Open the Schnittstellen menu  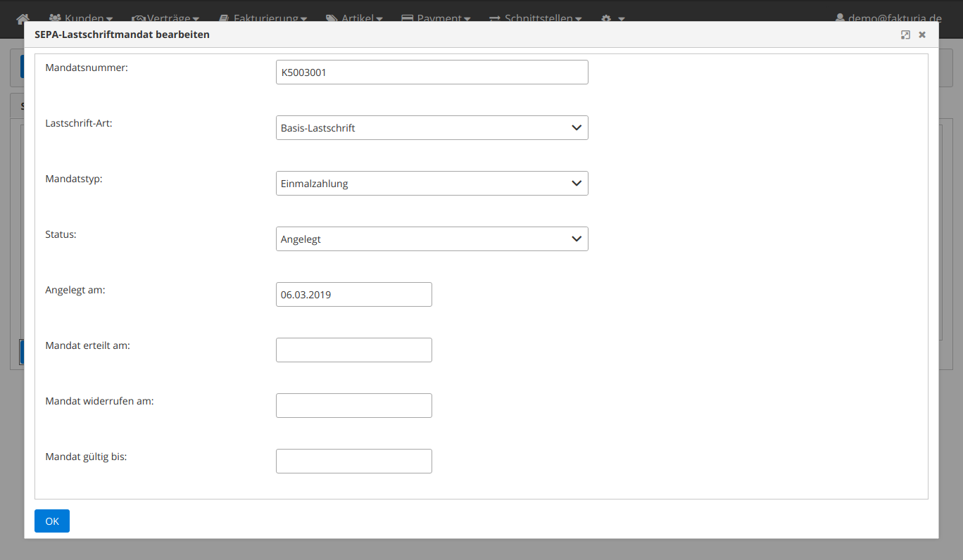535,18
